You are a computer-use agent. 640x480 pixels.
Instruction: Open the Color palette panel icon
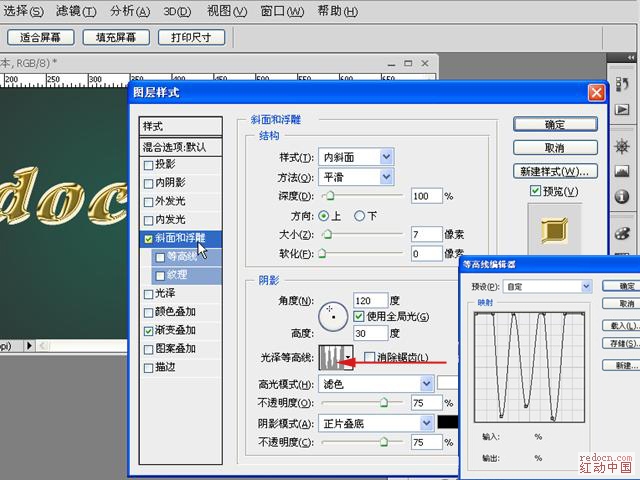621,233
